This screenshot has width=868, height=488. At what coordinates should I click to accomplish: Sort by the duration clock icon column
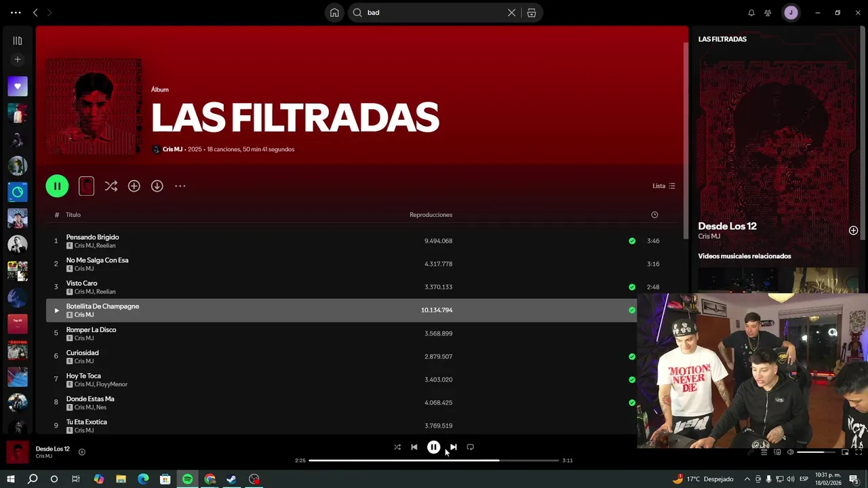pyautogui.click(x=654, y=215)
